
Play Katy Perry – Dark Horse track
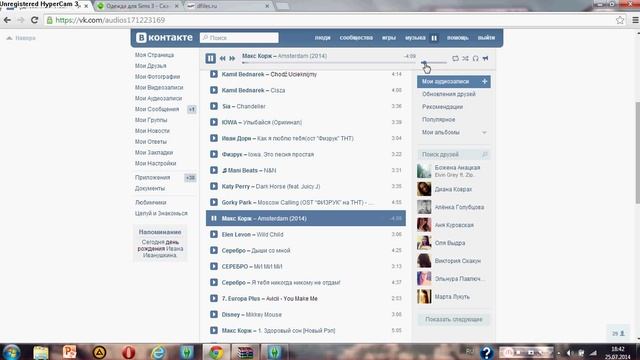(213, 186)
